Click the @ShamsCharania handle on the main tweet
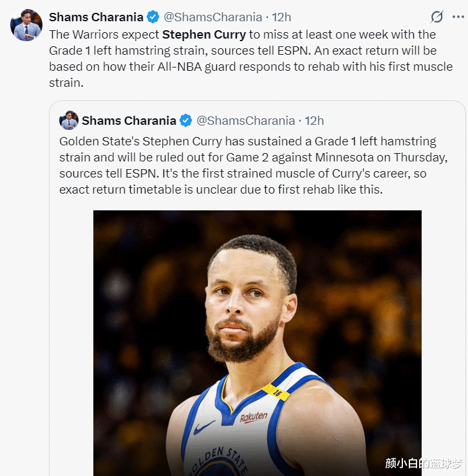Screen dimensions: 468x476 pyautogui.click(x=214, y=17)
